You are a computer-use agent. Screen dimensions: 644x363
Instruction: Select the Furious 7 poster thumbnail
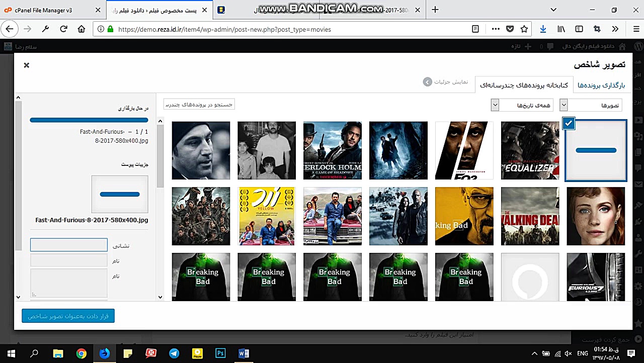coord(596,277)
